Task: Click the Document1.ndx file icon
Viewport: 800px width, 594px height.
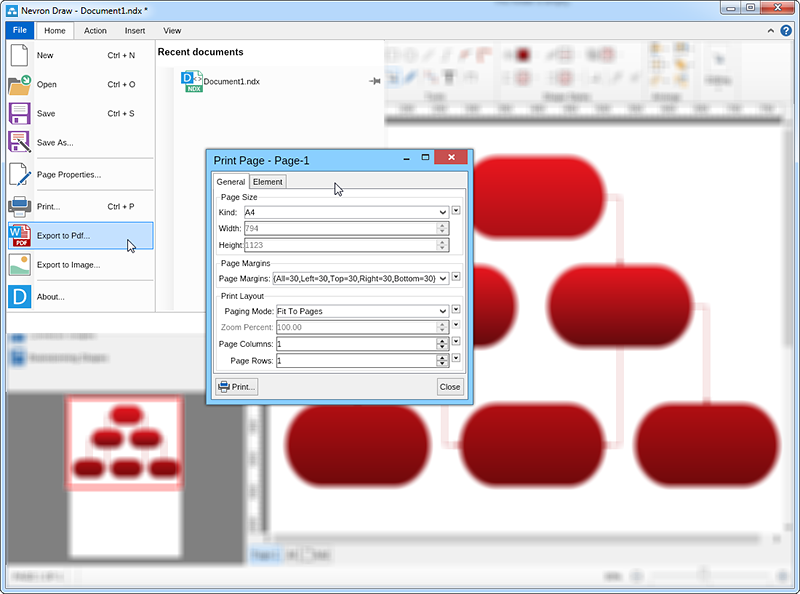Action: pyautogui.click(x=192, y=82)
